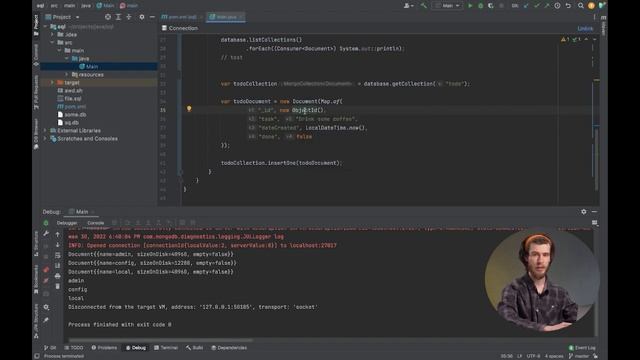Expand the resources folder
Viewport: 640px width, 360px height.
(x=67, y=74)
